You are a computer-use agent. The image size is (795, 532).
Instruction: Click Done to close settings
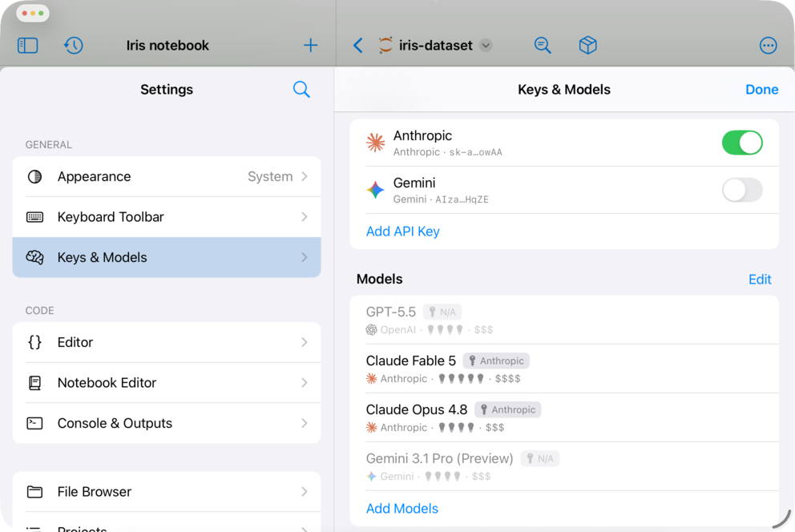click(761, 90)
